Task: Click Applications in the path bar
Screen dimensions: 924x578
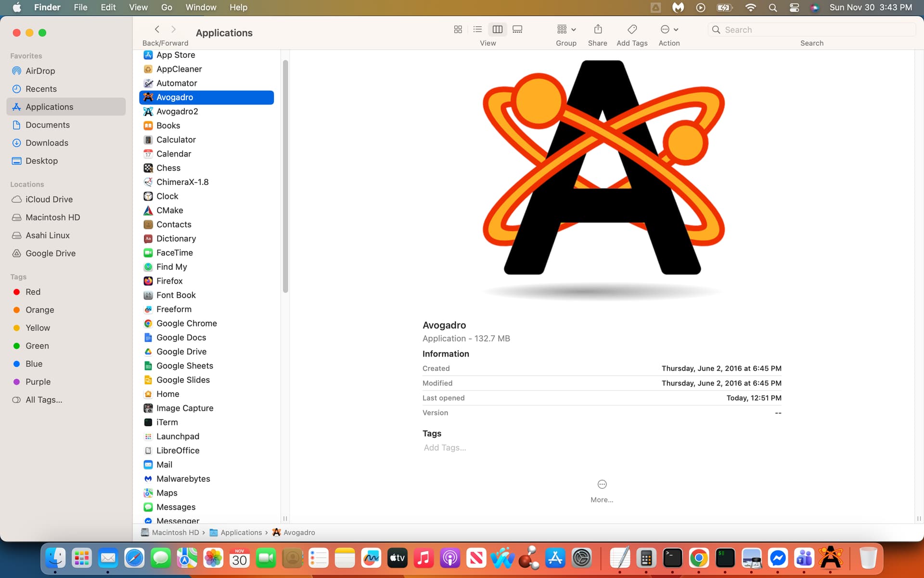Action: [x=241, y=532]
